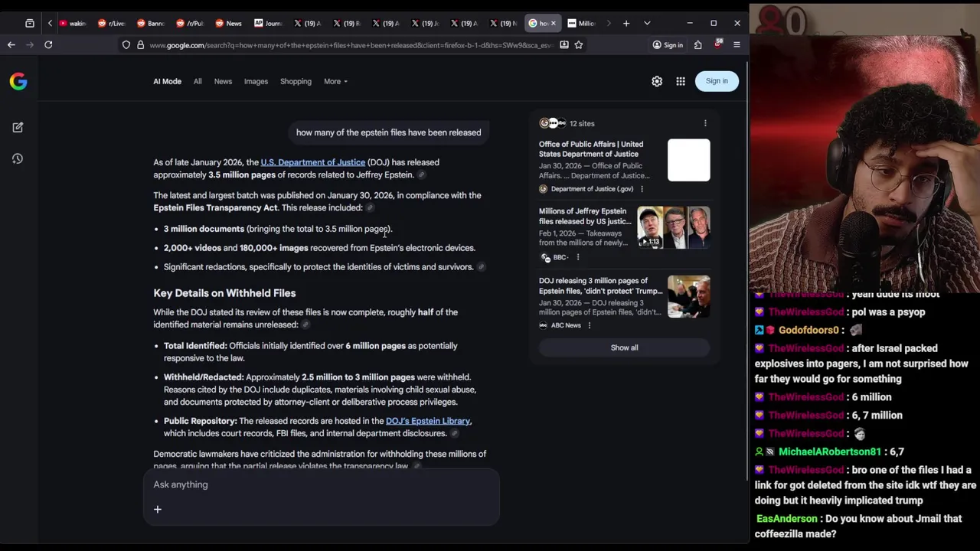Switch to the Reddit 'News' browser tab
The image size is (980, 551).
click(229, 24)
